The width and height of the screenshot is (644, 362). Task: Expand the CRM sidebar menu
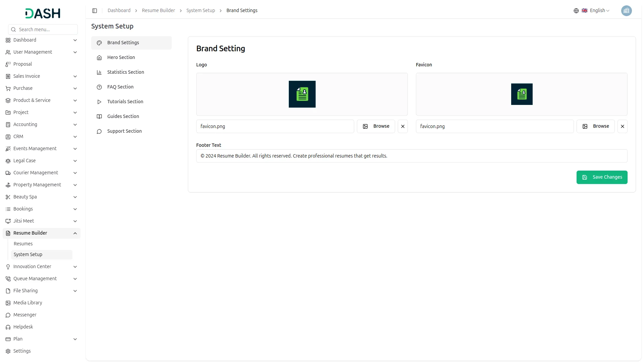pyautogui.click(x=75, y=137)
